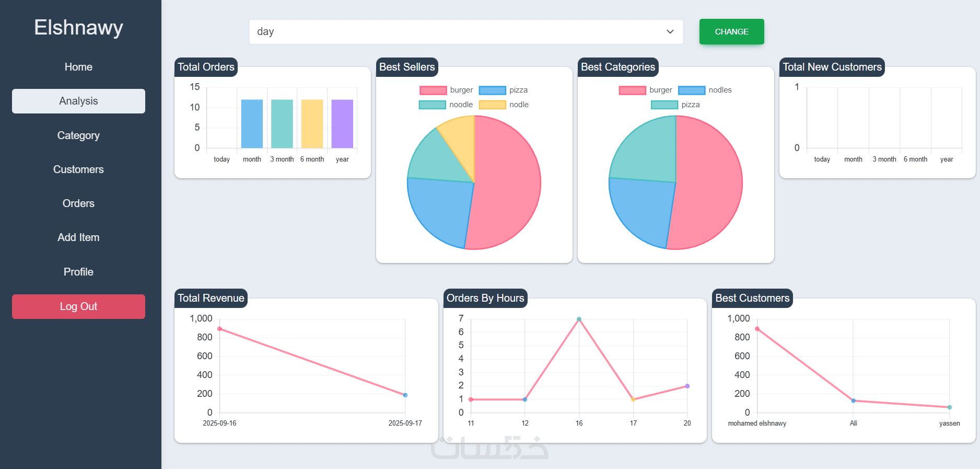Open Add Item page from sidebar
This screenshot has width=980, height=469.
(x=78, y=237)
